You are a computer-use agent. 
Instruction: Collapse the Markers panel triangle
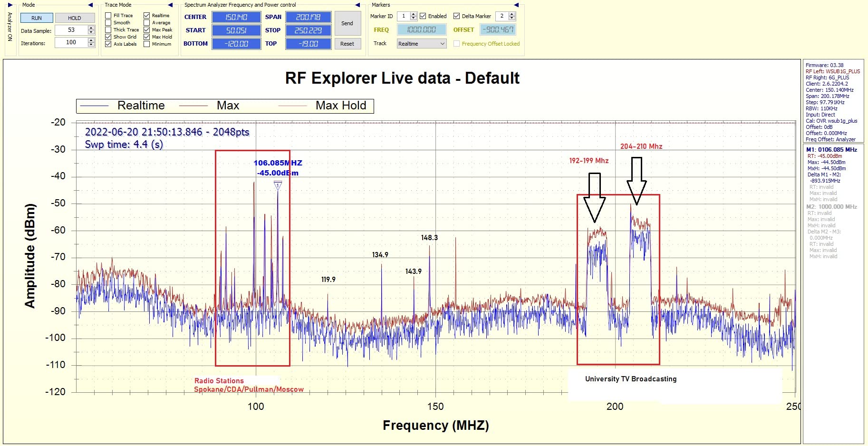516,5
